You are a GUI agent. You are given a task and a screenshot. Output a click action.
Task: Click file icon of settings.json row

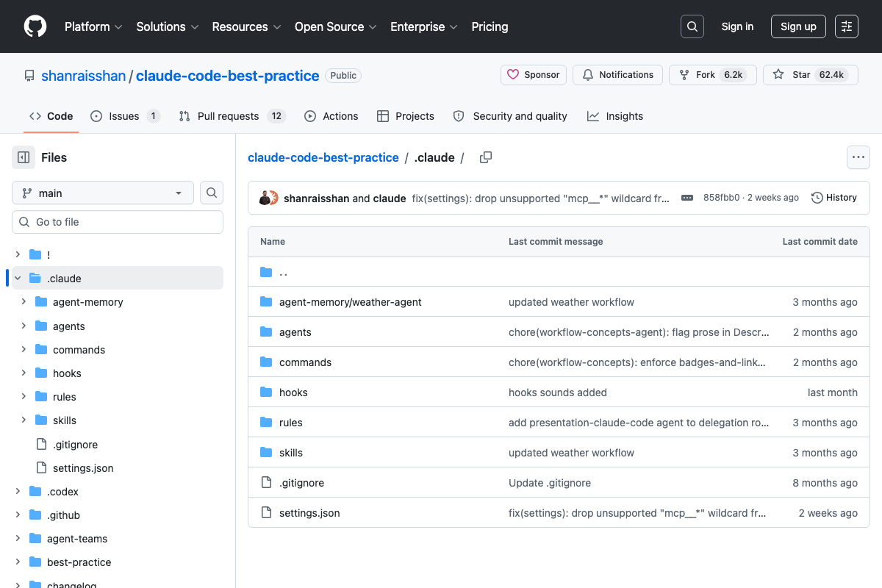pyautogui.click(x=266, y=513)
